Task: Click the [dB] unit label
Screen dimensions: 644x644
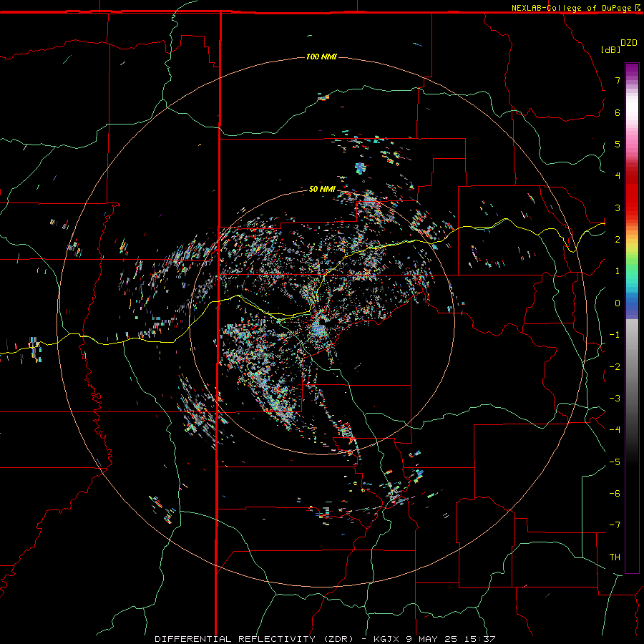Action: [611, 49]
